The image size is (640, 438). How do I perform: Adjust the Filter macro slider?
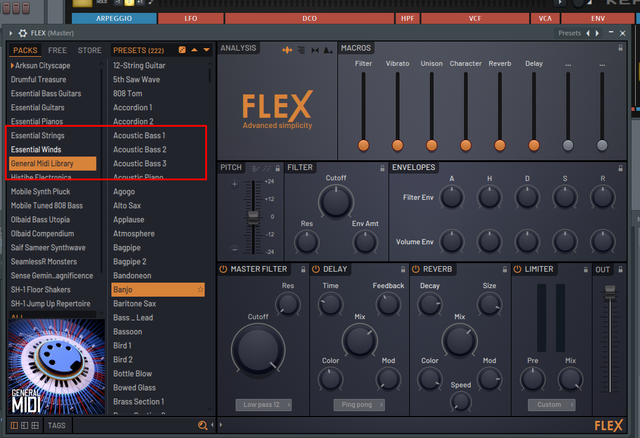(363, 145)
